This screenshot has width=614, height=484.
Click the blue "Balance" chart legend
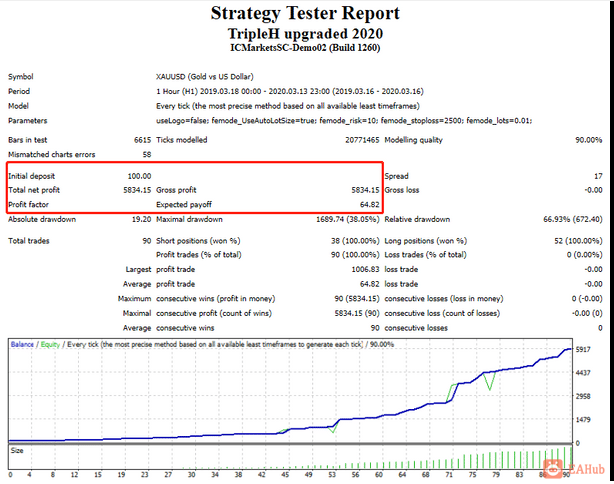point(22,345)
